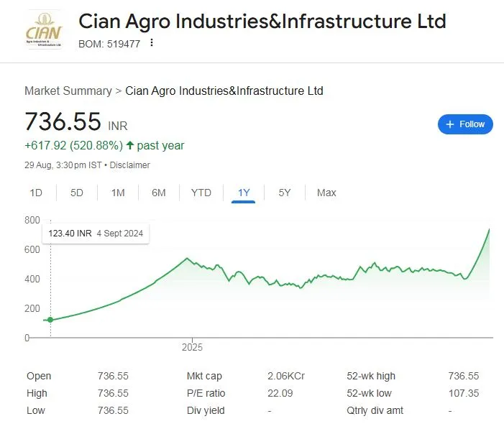
Task: Click the plus Follow button
Action: 465,124
